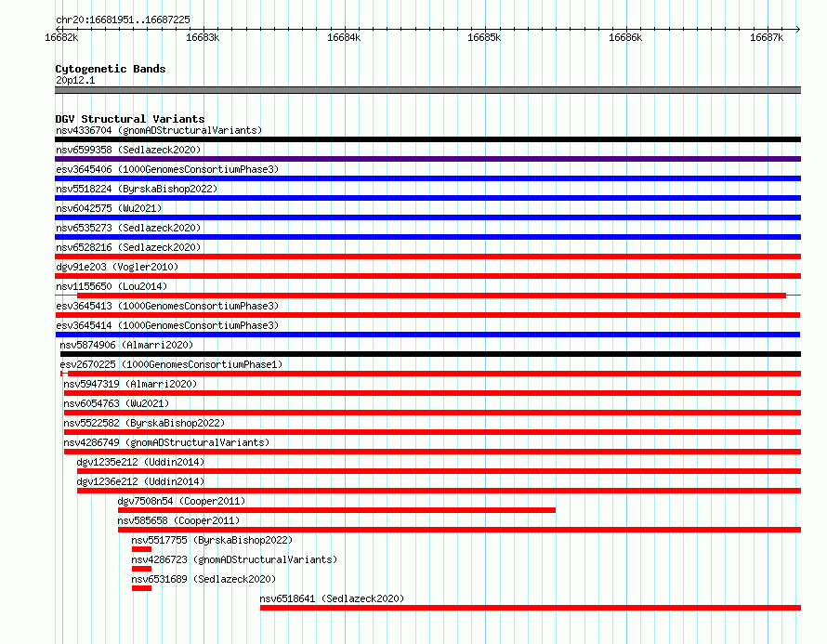Open dgv1236e212 (Uddin2014) label
This screenshot has height=644, width=827.
click(140, 481)
